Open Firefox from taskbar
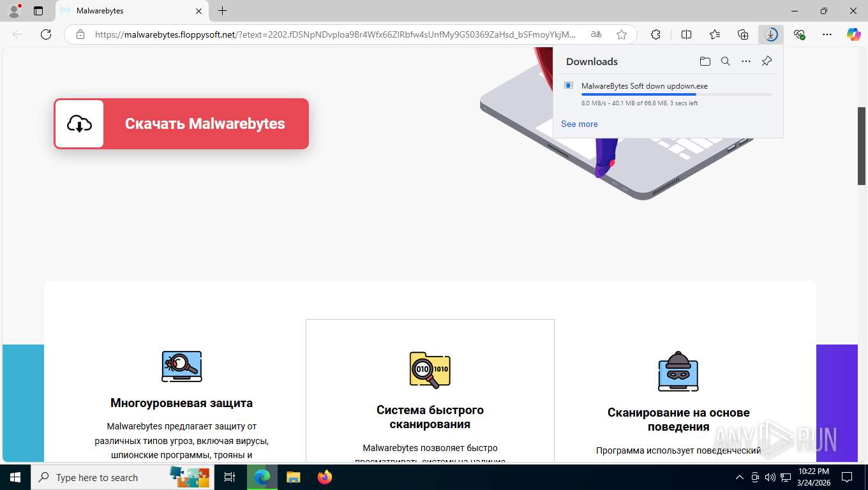This screenshot has height=490, width=868. 324,477
